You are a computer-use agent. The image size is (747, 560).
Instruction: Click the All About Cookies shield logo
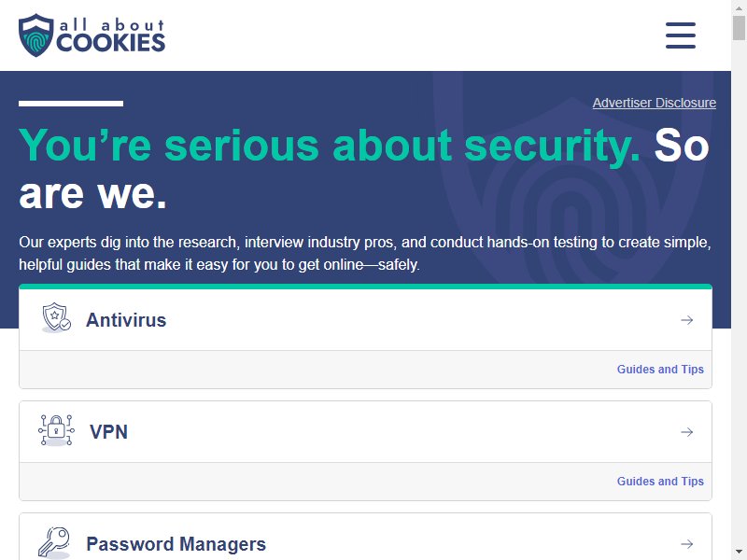click(x=35, y=35)
